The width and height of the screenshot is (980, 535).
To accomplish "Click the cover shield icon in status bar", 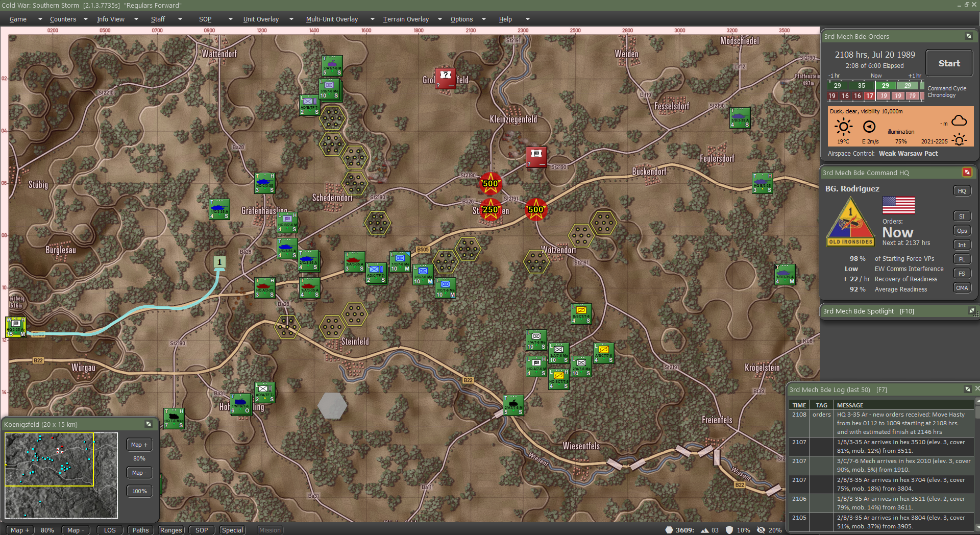I will (729, 530).
